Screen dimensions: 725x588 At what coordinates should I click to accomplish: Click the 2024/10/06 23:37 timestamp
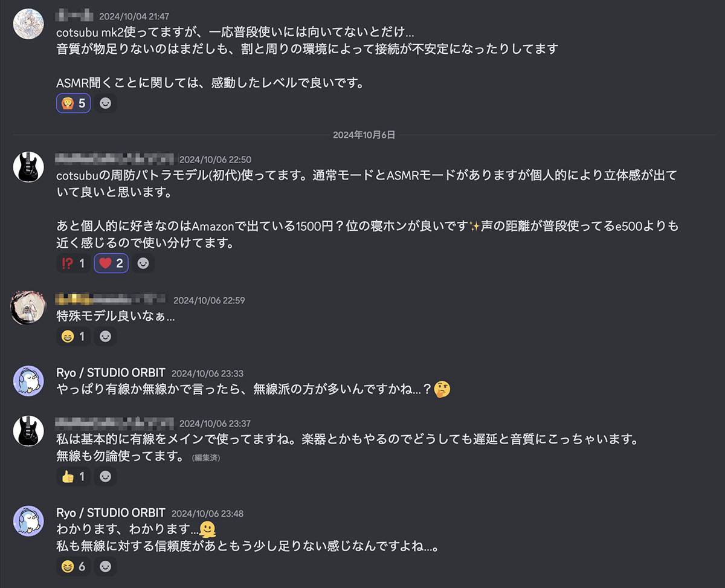[x=214, y=424]
